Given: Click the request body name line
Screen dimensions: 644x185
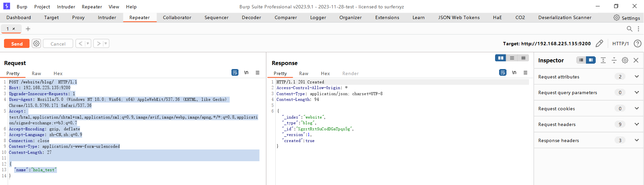Looking at the screenshot, I should [x=36, y=170].
